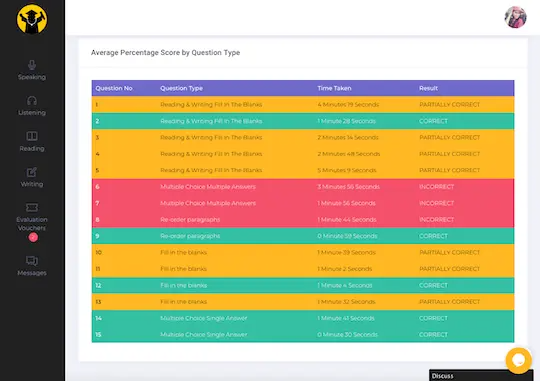Image resolution: width=540 pixels, height=381 pixels.
Task: Click time '3 Minutes 56 Seconds'
Action: coord(349,187)
